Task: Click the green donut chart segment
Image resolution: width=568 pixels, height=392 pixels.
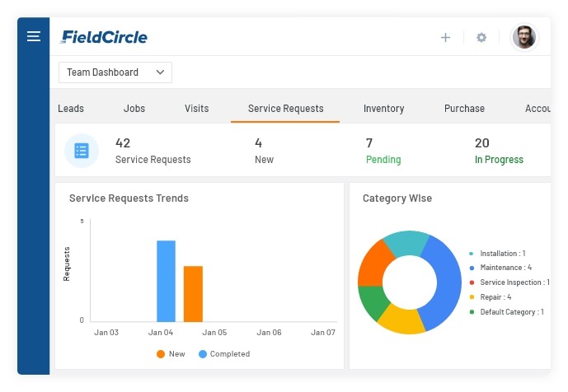Action: pyautogui.click(x=373, y=302)
